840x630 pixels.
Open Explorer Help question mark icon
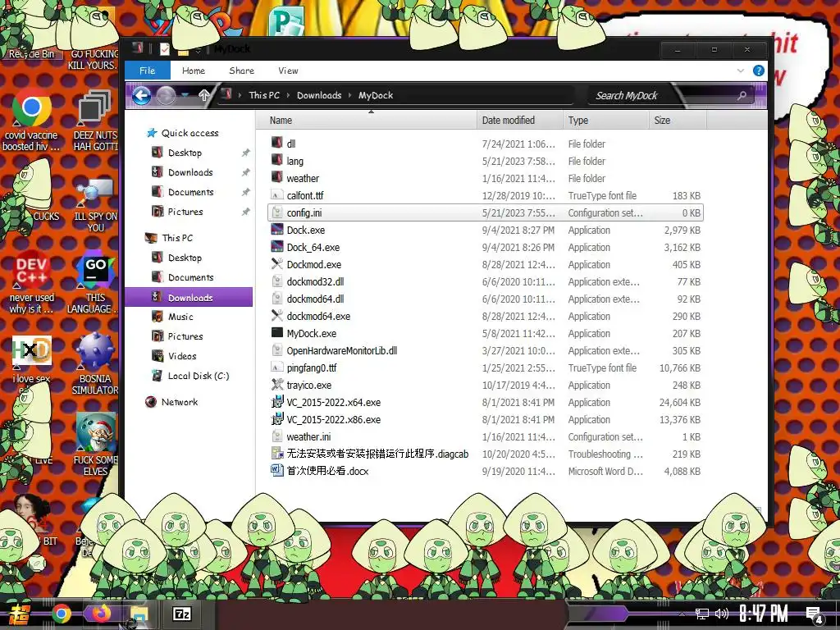[759, 71]
